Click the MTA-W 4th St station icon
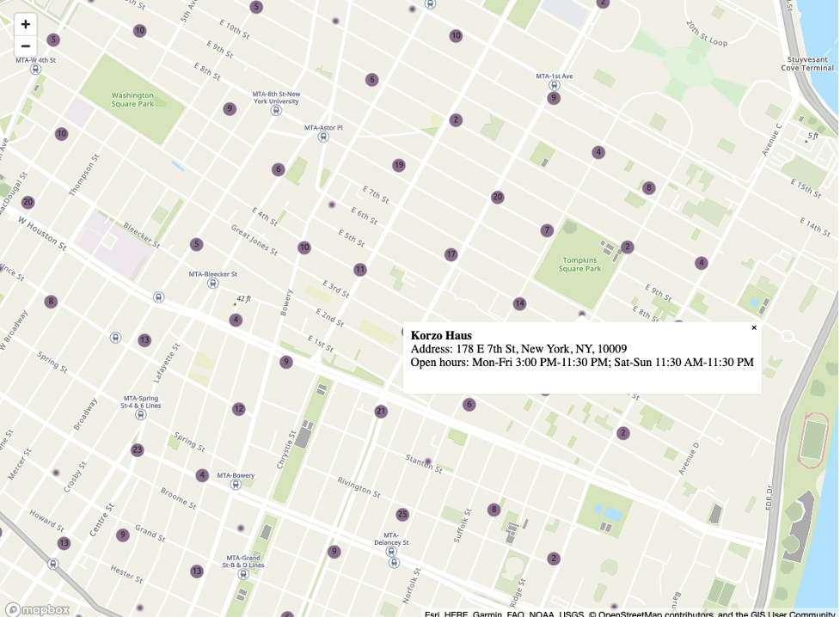Image resolution: width=840 pixels, height=617 pixels. coord(34,70)
